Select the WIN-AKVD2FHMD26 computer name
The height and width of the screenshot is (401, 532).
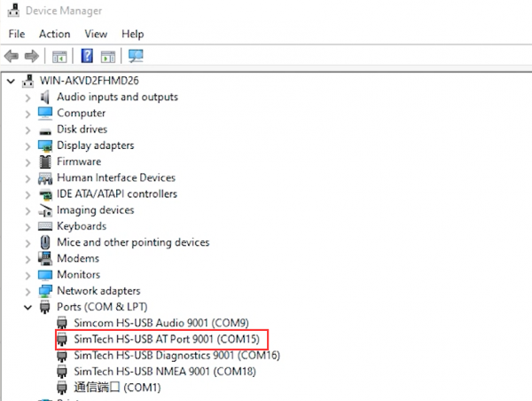click(90, 81)
